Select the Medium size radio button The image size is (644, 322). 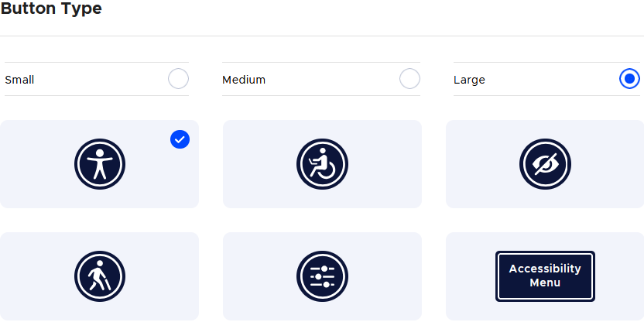(x=409, y=79)
